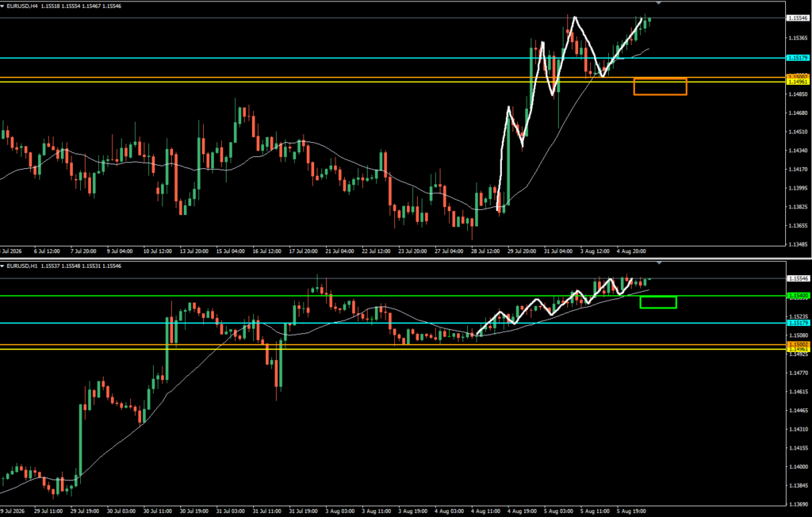Click the 1.14000 level on H1 price scale
This screenshot has width=812, height=517.
(798, 467)
